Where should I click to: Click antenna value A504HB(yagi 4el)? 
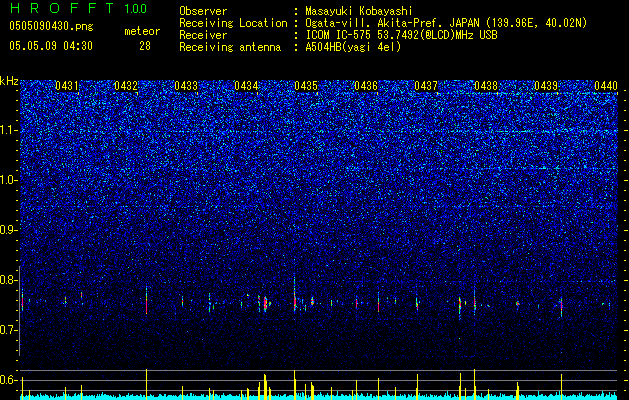pos(353,47)
